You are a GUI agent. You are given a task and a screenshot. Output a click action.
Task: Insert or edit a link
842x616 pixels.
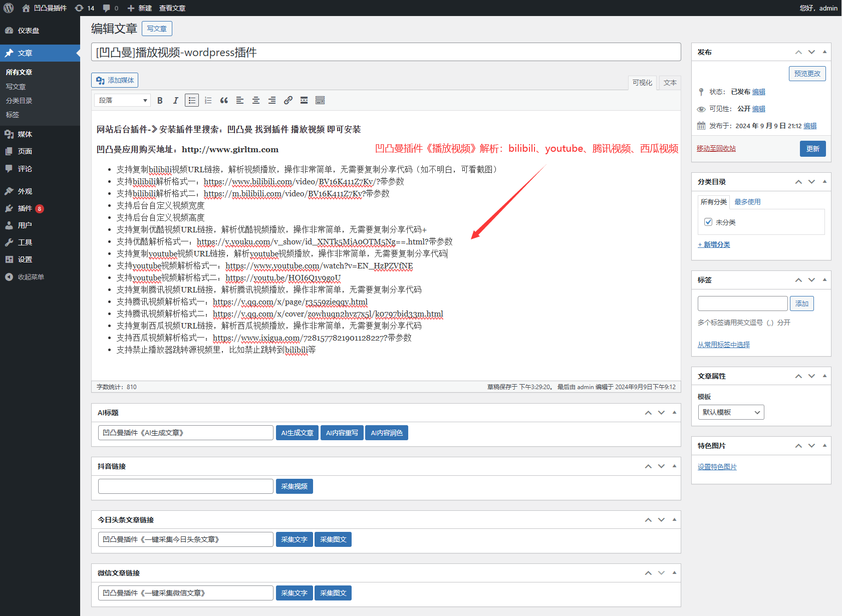click(288, 101)
